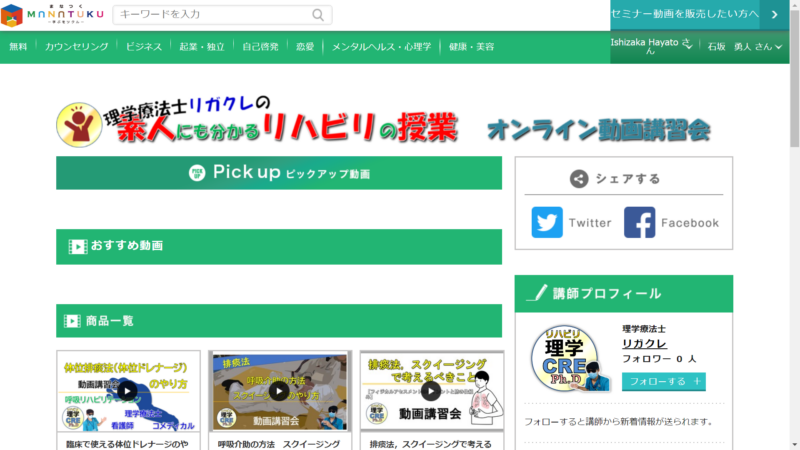Screen dimensions: 800x450
Task: Play the 排痰法 スクイージング video
Action: point(430,391)
